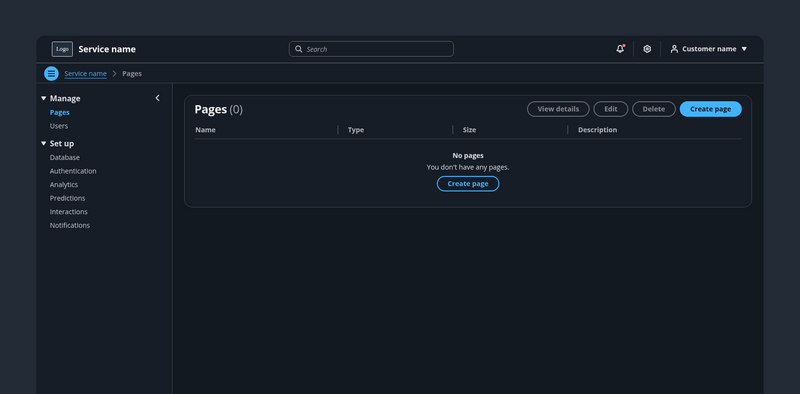Collapse the sidebar with the chevron arrow
The width and height of the screenshot is (800, 394).
click(157, 98)
